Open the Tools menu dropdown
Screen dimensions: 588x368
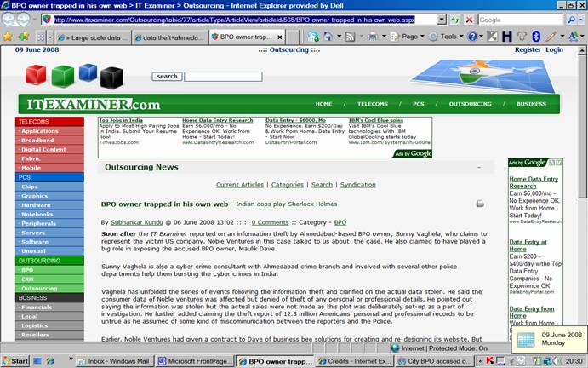click(x=446, y=37)
